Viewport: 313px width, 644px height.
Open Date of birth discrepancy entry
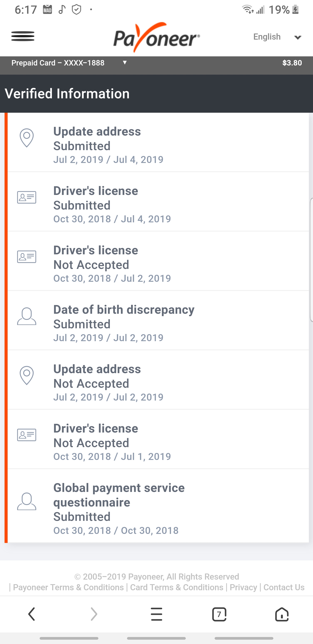pos(124,323)
